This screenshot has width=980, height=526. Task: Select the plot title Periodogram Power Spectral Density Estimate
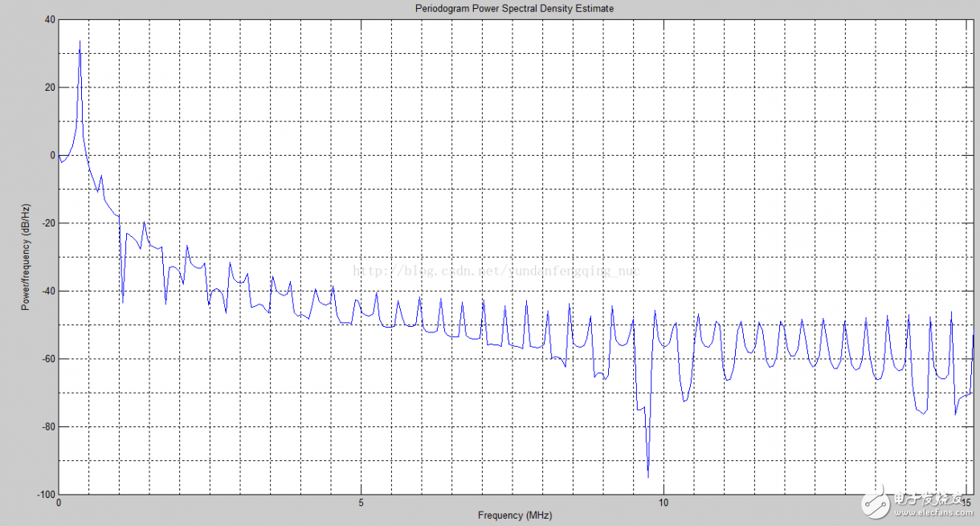coord(514,8)
